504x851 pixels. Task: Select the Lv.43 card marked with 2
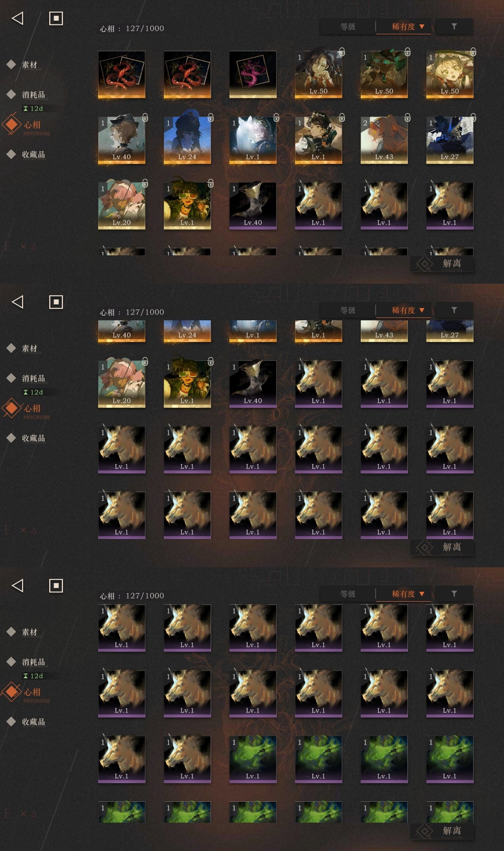[x=384, y=140]
